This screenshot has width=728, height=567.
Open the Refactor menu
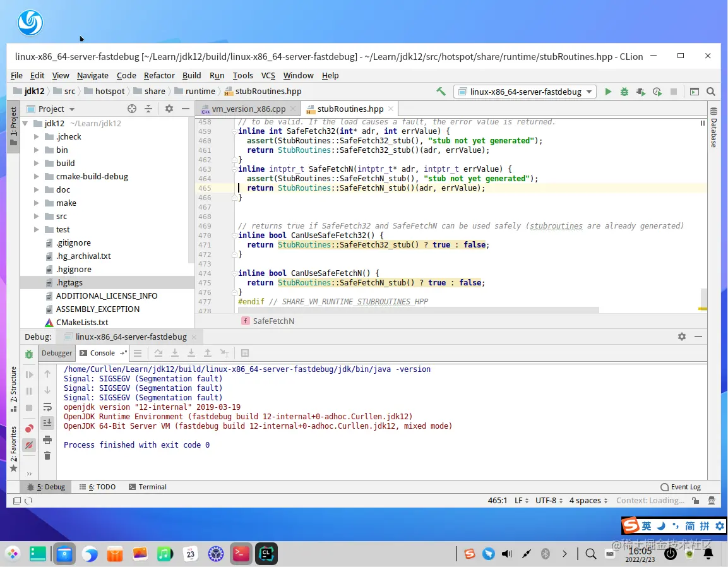[x=159, y=75]
